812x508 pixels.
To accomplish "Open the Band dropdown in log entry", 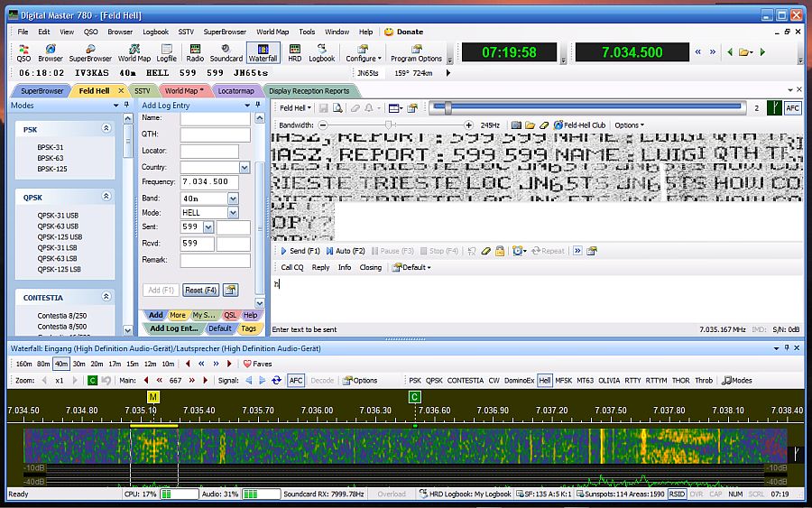I will (x=233, y=198).
